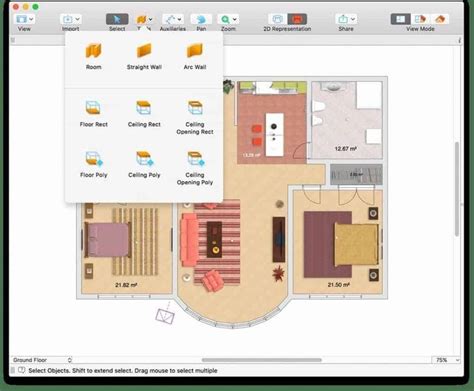
Task: Open the Share dropdown arrow
Action: pyautogui.click(x=353, y=19)
